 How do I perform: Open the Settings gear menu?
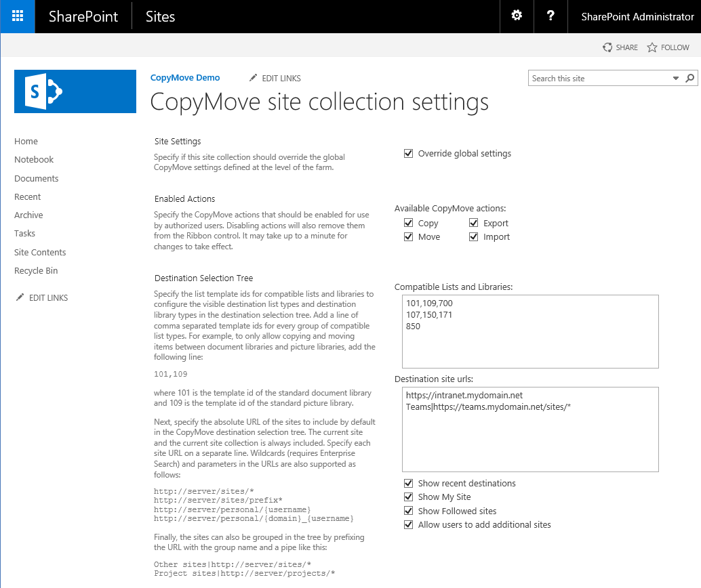pyautogui.click(x=516, y=16)
